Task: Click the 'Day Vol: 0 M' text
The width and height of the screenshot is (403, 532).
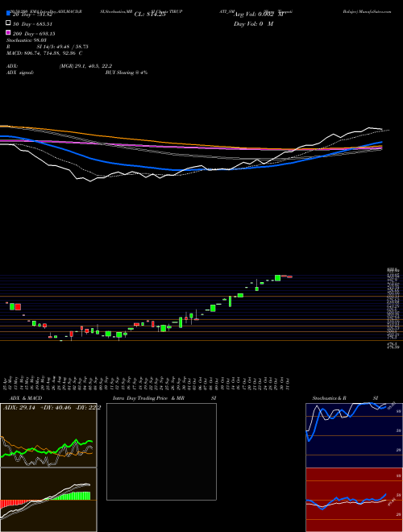Action: tap(253, 23)
